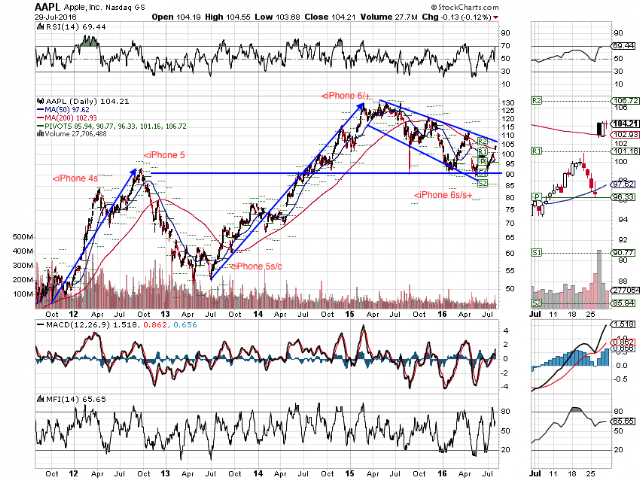Click the date 29-Jul-2016
Image resolution: width=640 pixels, height=481 pixels.
click(55, 18)
